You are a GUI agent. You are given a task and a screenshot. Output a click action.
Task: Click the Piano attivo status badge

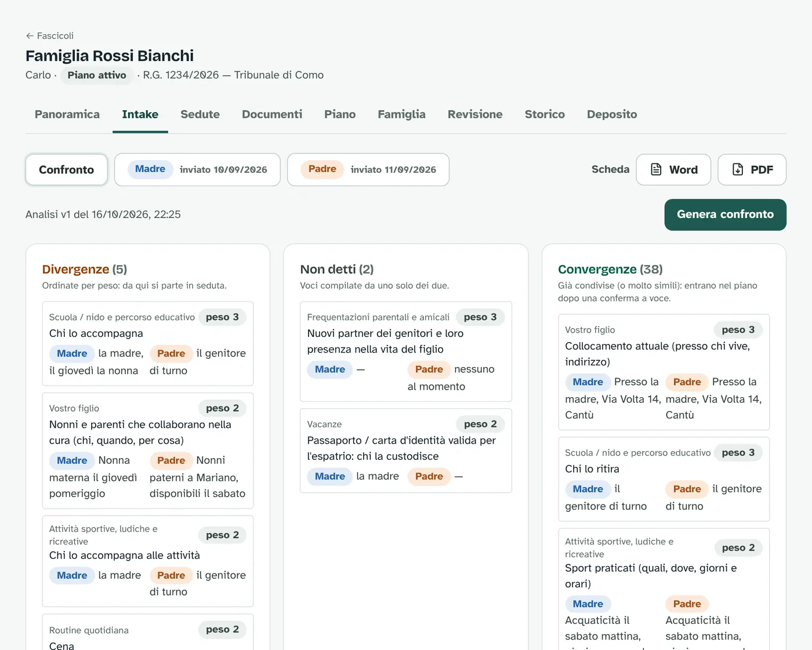tap(97, 75)
